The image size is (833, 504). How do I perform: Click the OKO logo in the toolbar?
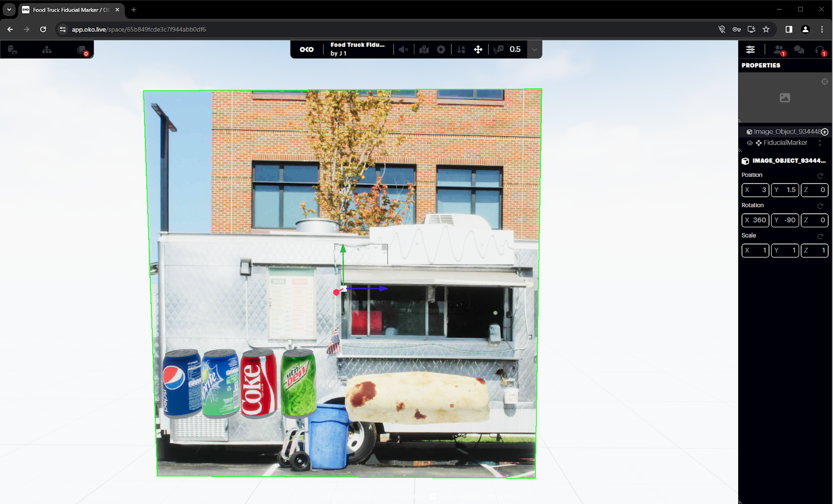[x=307, y=49]
